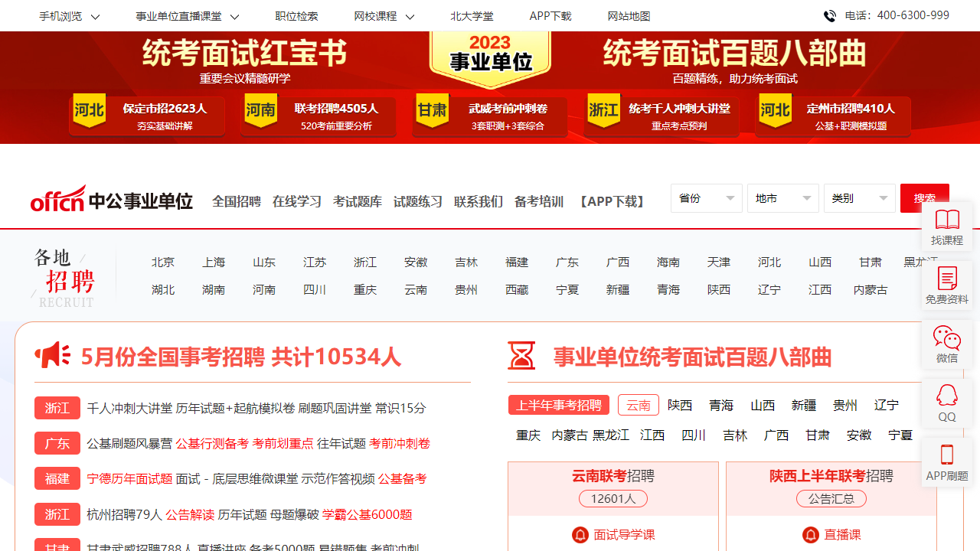The width and height of the screenshot is (980, 551).
Task: Open the 省份 province selector
Action: click(x=707, y=198)
